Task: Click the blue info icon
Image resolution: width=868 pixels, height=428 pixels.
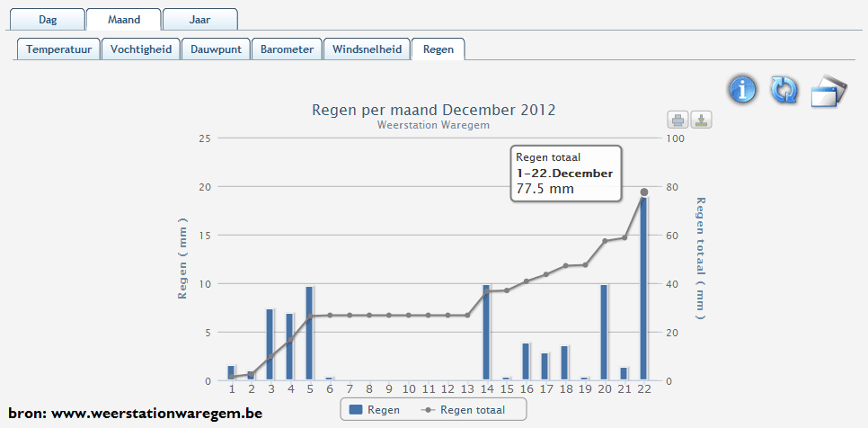Action: 742,90
